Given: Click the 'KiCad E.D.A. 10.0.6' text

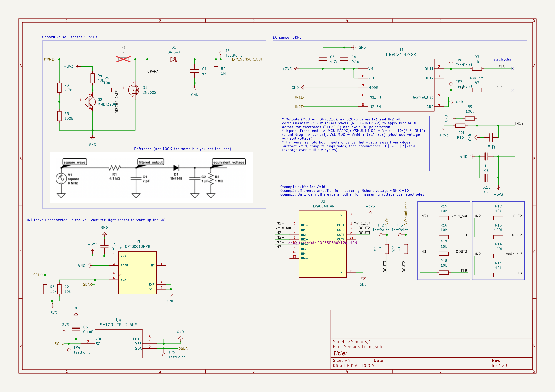Looking at the screenshot, I should [353, 366].
